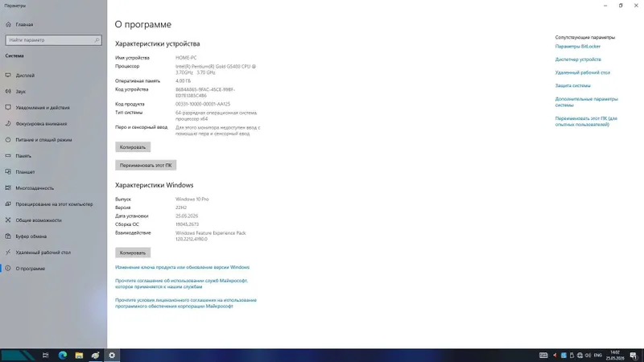Click the Буфер обмена clipboard icon
644x362 pixels.
coord(8,237)
